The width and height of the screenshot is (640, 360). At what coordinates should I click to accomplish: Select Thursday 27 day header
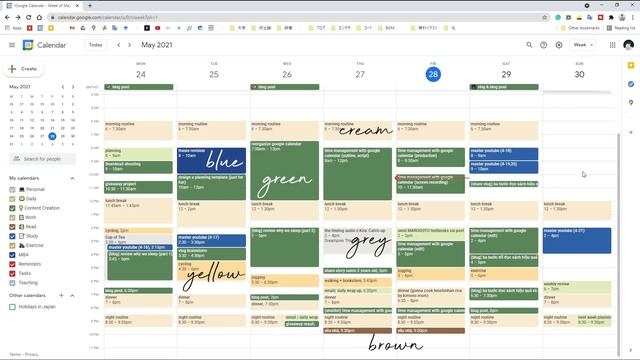click(x=360, y=74)
